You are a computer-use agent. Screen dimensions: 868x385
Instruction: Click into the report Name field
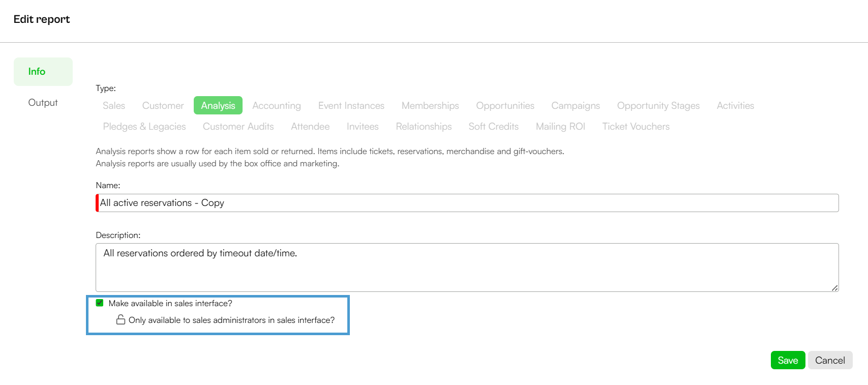point(467,203)
